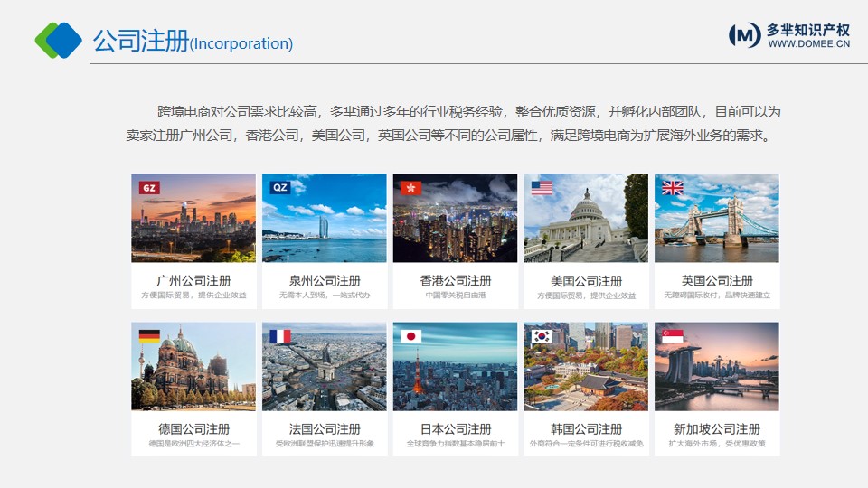Click 泉州公司注册 title
868x488 pixels.
[325, 280]
